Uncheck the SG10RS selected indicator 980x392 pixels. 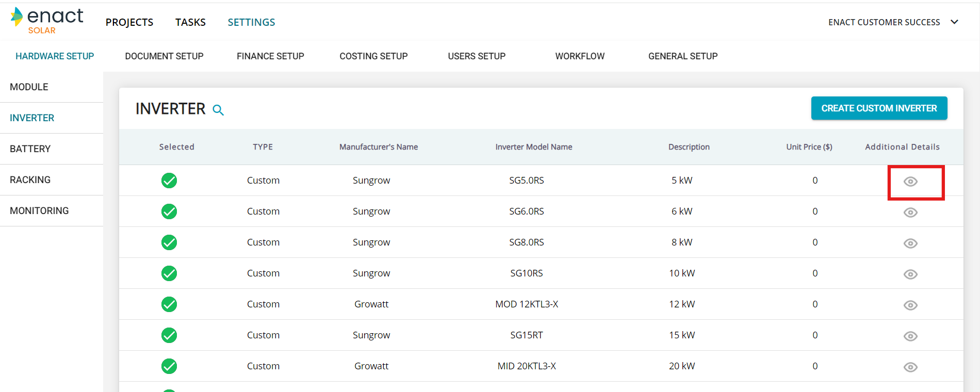click(x=169, y=273)
